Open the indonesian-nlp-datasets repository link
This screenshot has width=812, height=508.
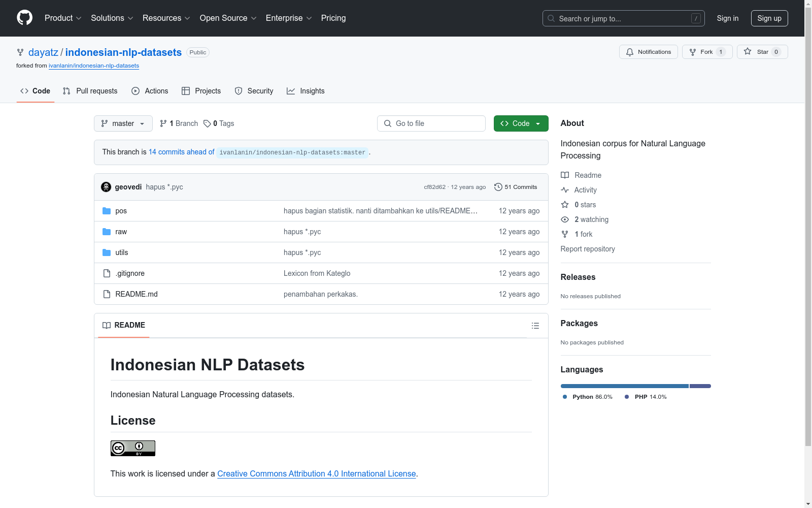click(x=123, y=52)
